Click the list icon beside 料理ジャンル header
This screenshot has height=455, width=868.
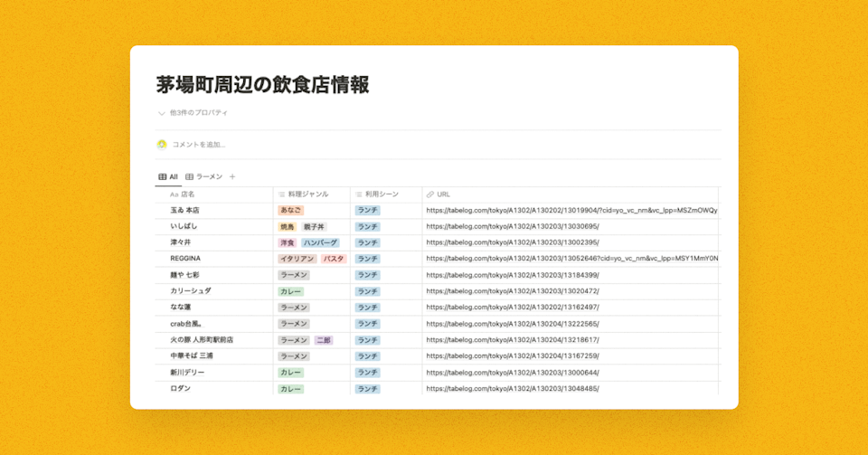coord(282,194)
